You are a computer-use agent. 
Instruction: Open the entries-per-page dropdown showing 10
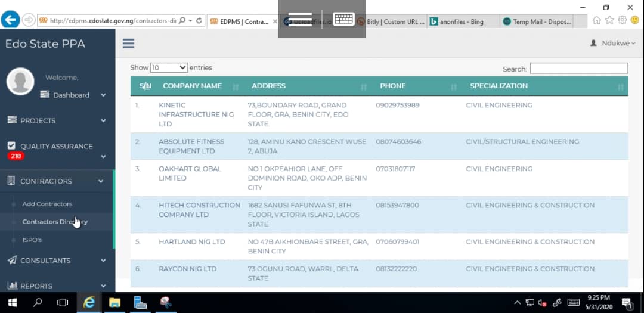[169, 68]
